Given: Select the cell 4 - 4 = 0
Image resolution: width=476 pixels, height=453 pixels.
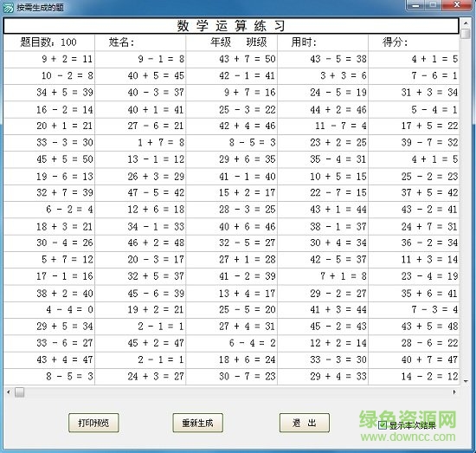Looking at the screenshot, I should (48, 310).
